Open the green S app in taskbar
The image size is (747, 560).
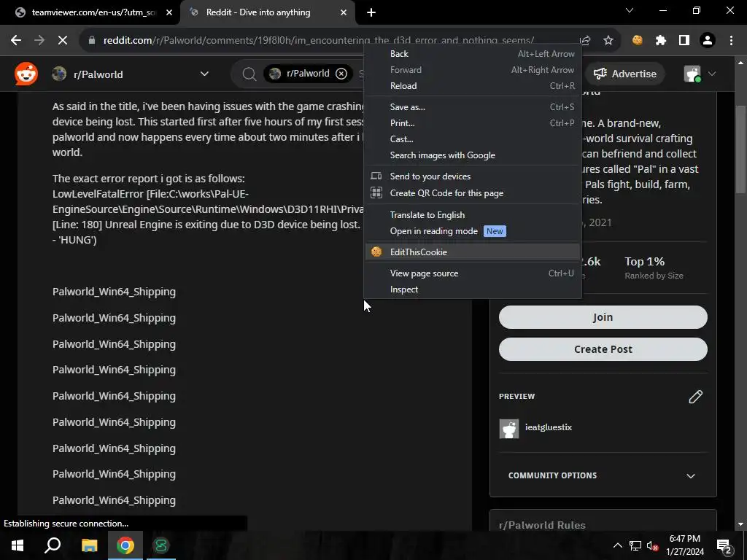tap(161, 545)
